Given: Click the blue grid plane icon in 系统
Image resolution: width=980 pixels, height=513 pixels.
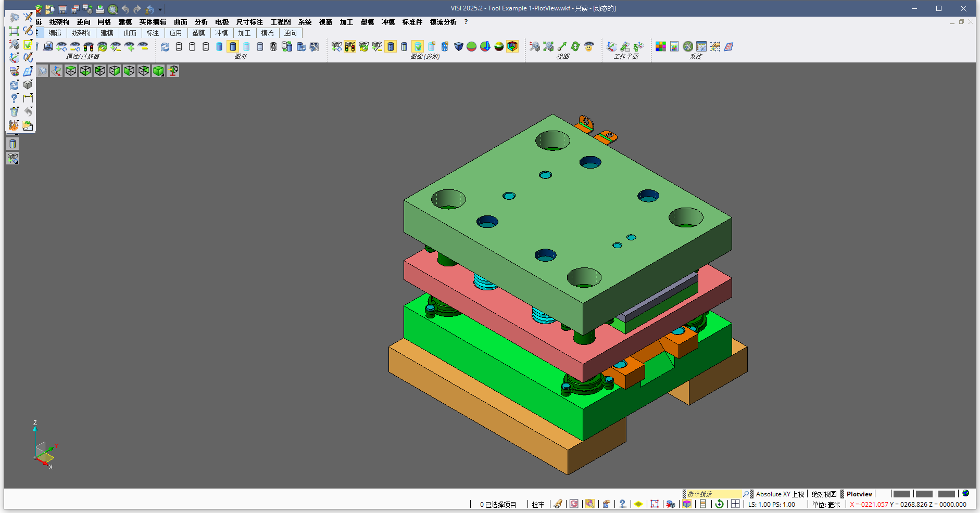Looking at the screenshot, I should pyautogui.click(x=728, y=47).
